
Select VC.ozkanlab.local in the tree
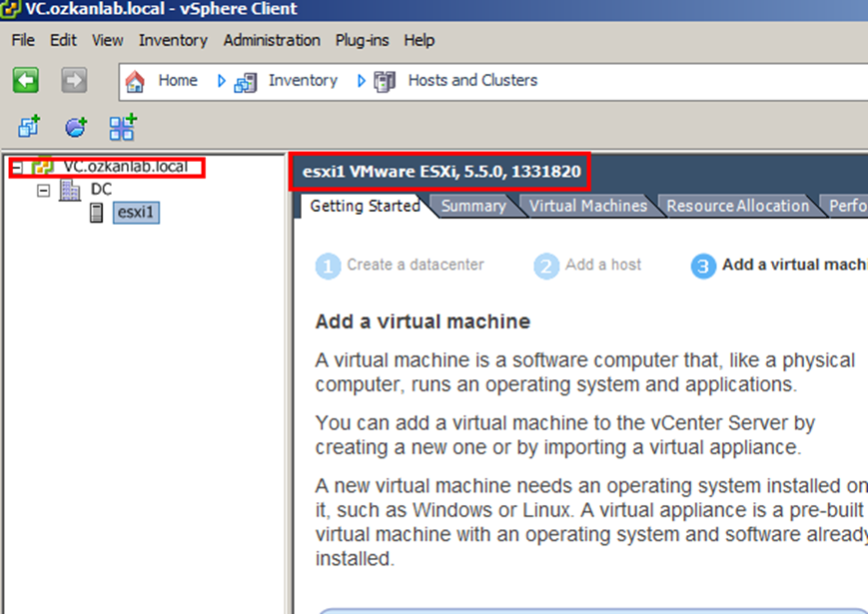tap(125, 167)
